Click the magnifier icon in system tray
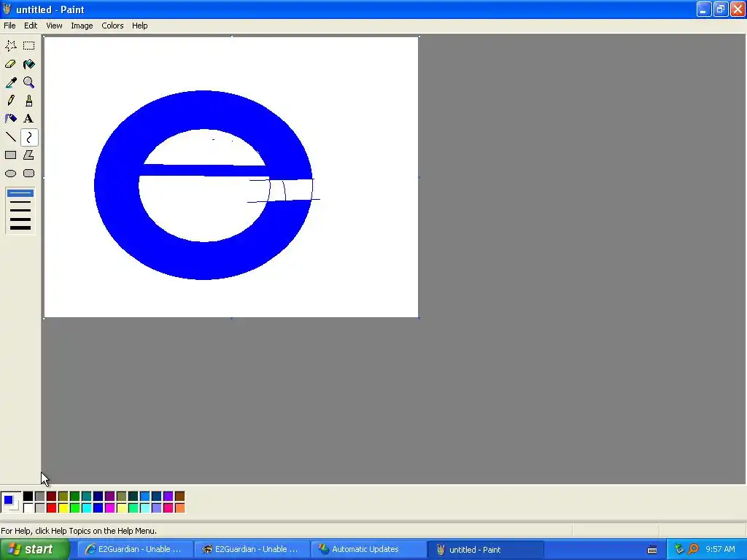This screenshot has height=560, width=747. [693, 550]
